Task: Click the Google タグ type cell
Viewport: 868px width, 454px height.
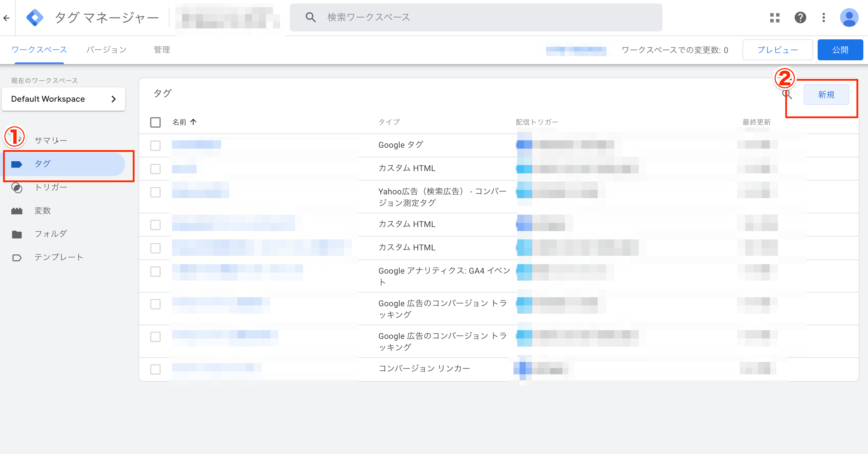Action: pos(401,145)
